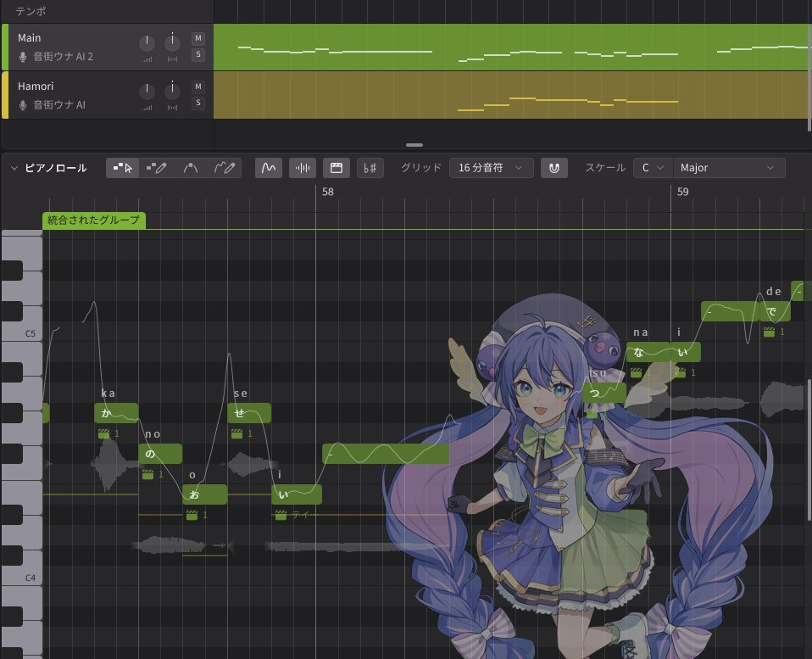Open the grid 16分音符 dropdown

491,168
